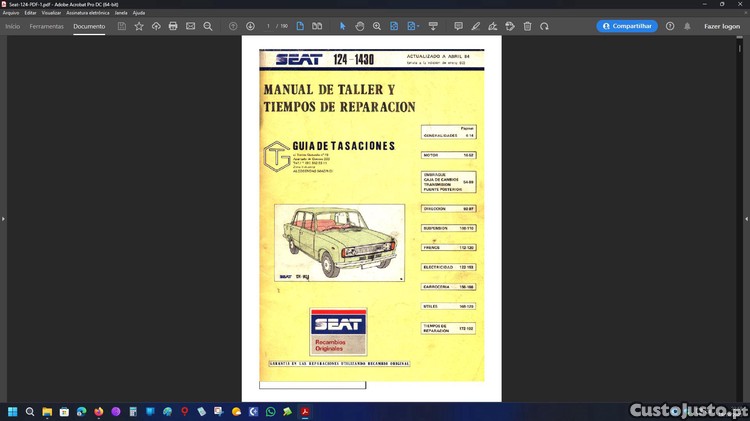Click the Compartilhar button

tap(627, 26)
